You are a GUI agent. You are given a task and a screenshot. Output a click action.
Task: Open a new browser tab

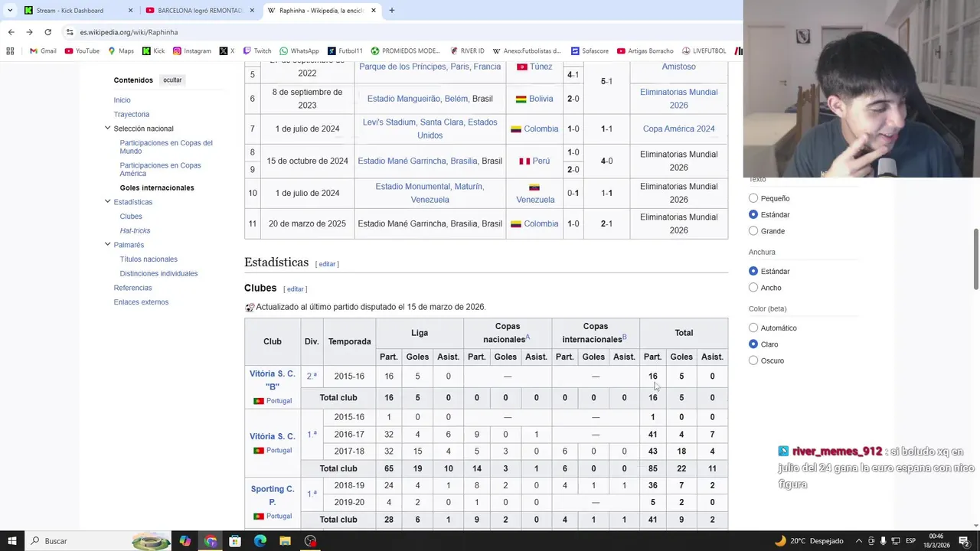tap(391, 11)
